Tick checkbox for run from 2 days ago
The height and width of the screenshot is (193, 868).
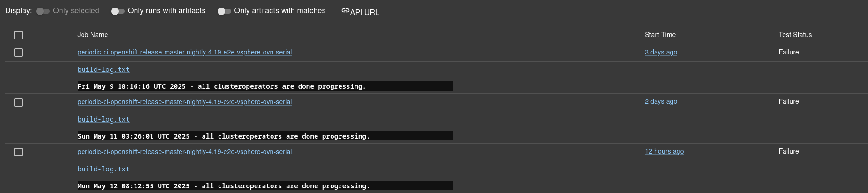pos(18,102)
